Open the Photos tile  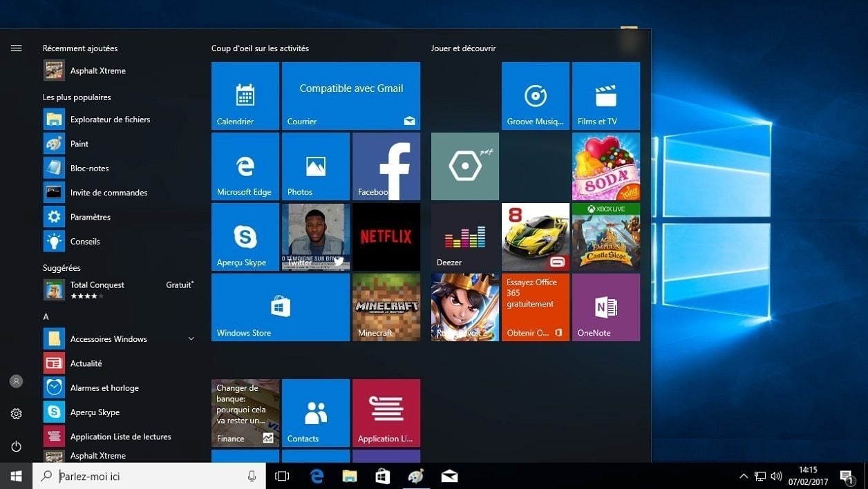316,166
